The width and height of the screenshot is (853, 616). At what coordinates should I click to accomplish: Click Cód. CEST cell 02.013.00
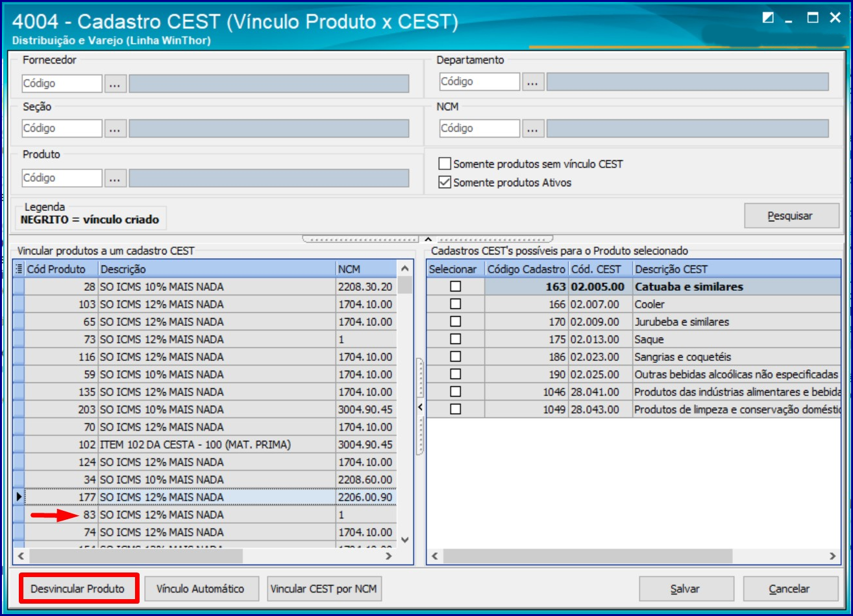[x=600, y=339]
